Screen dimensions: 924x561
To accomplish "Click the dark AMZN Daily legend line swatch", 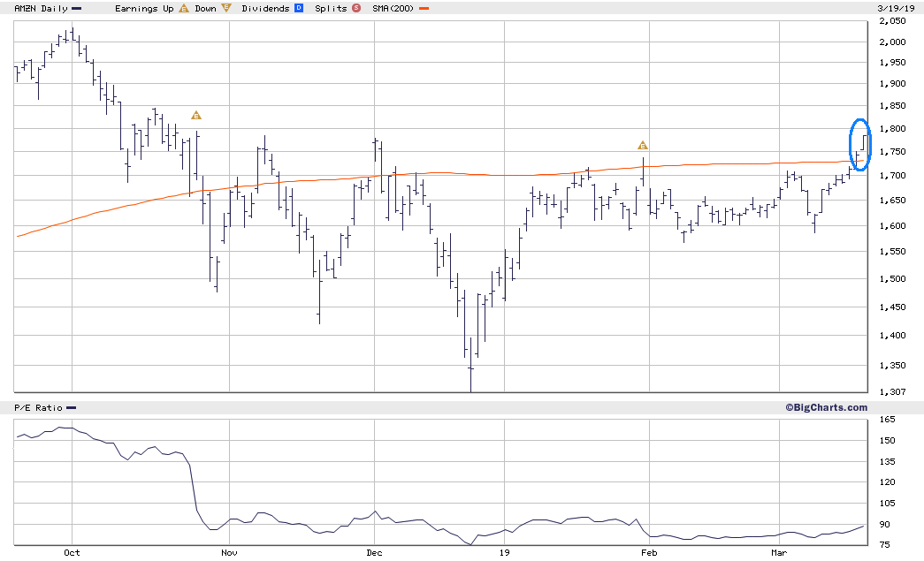I will coord(77,9).
